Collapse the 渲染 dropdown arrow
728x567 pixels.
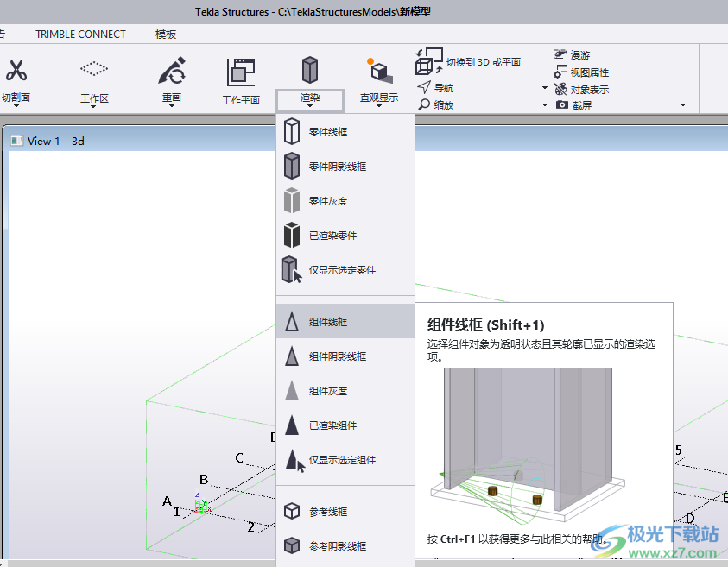point(310,106)
